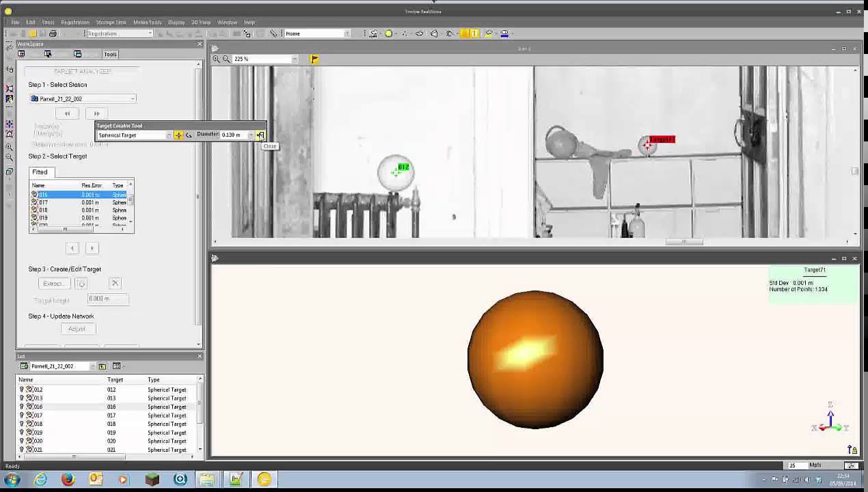Viewport: 868px width, 492px height.
Task: Click the paperclip-style icon left of Home dropdown
Action: pos(273,33)
